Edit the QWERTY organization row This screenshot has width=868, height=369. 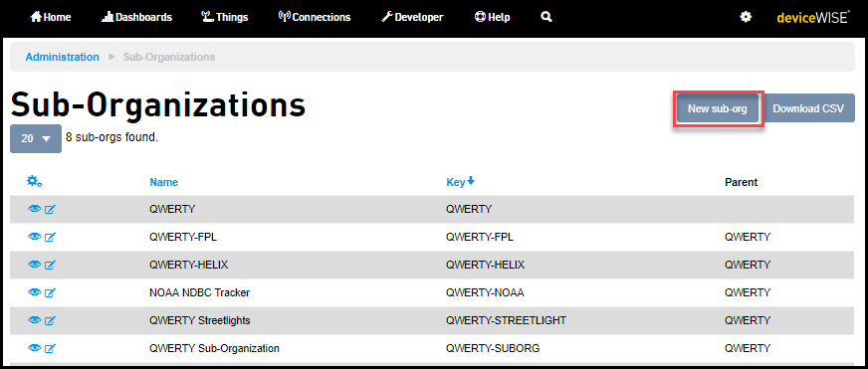(50, 209)
